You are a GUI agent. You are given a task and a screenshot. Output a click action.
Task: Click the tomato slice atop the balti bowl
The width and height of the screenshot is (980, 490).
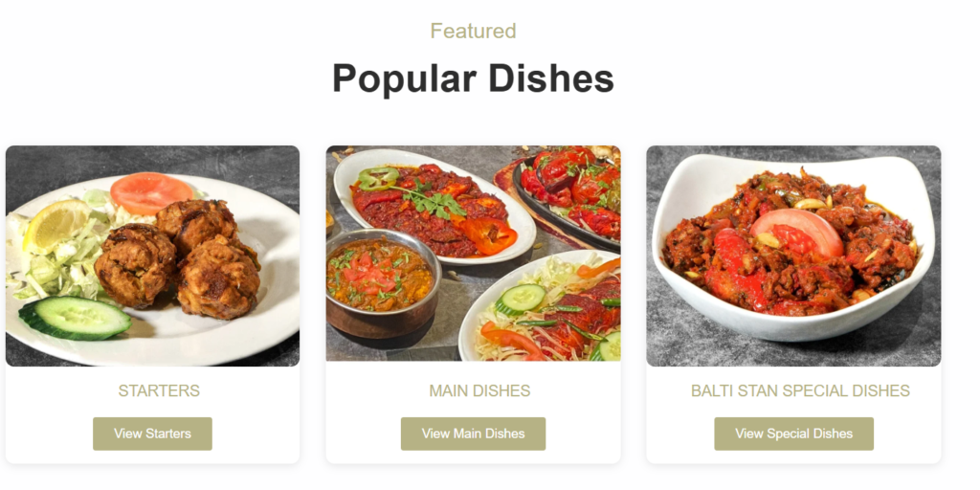pos(797,232)
